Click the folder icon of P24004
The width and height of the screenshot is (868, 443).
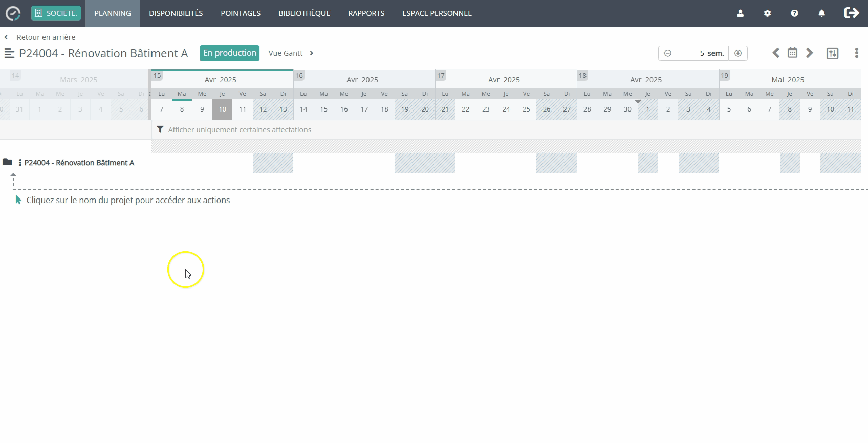pos(7,162)
